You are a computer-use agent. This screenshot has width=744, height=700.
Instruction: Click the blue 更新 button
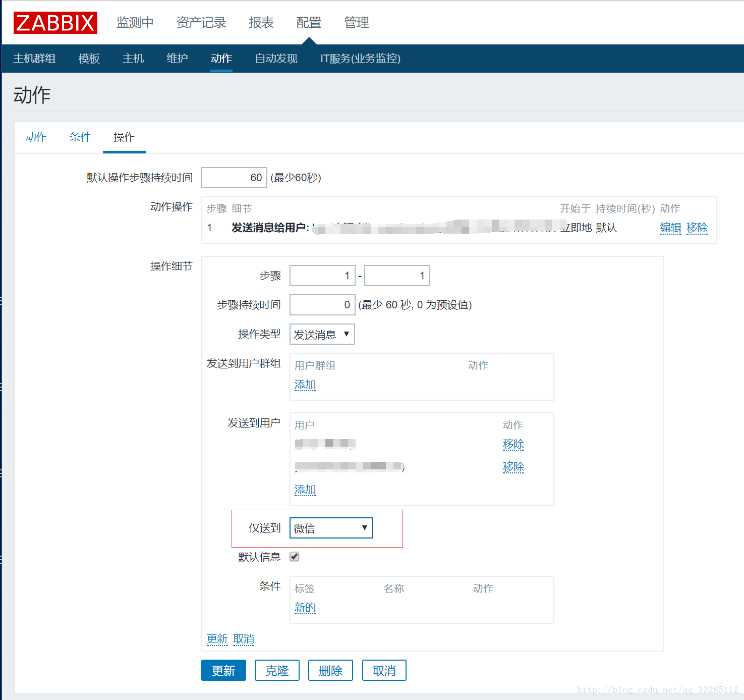(223, 670)
